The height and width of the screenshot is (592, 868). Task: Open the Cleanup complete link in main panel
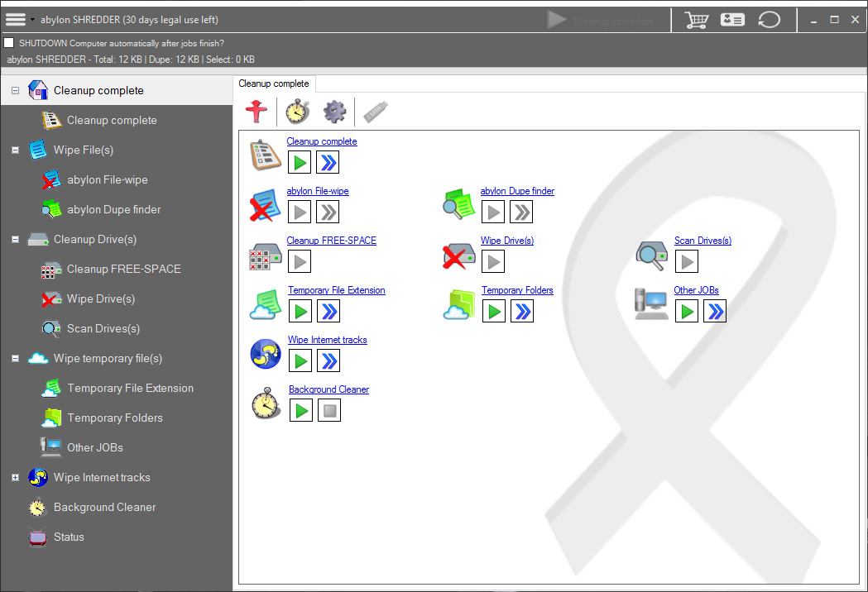click(x=322, y=141)
